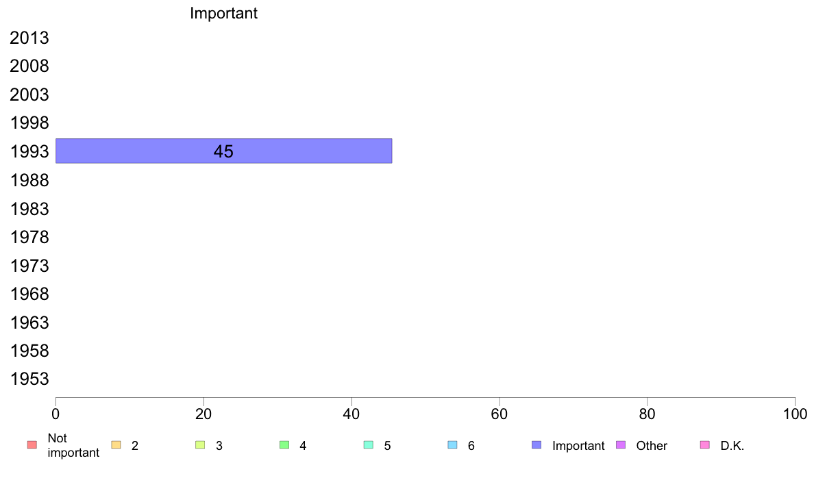Image resolution: width=814 pixels, height=504 pixels.
Task: Click the blue 'Important' legend swatch
Action: pos(536,445)
